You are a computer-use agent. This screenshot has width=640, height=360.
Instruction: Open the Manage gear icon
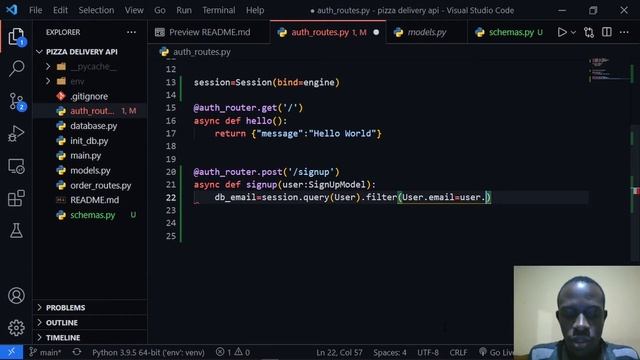[16, 328]
